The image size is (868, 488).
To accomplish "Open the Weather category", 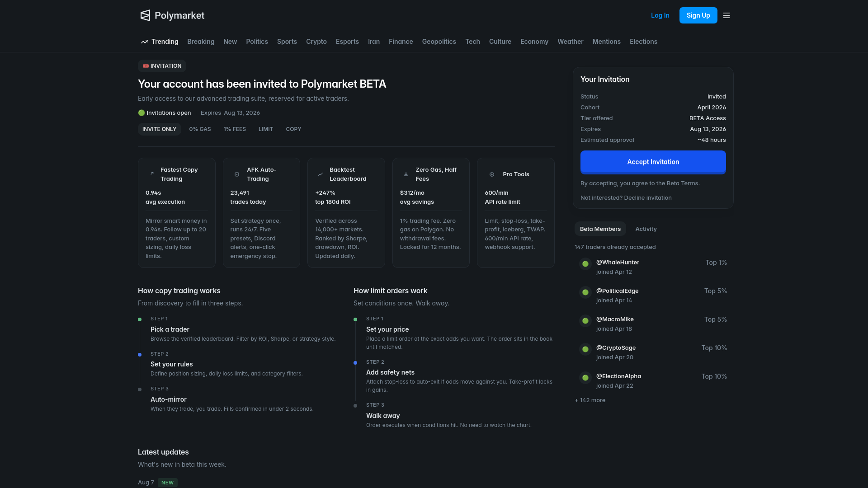I will pos(570,42).
